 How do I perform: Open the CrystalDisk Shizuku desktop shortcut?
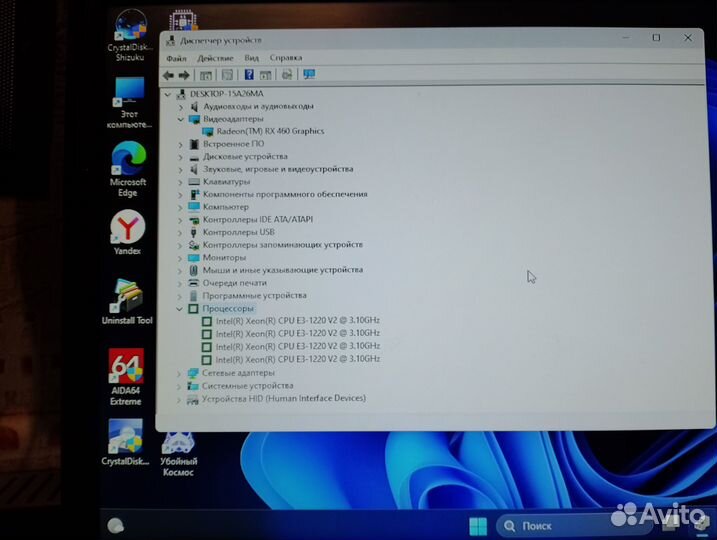click(x=130, y=36)
